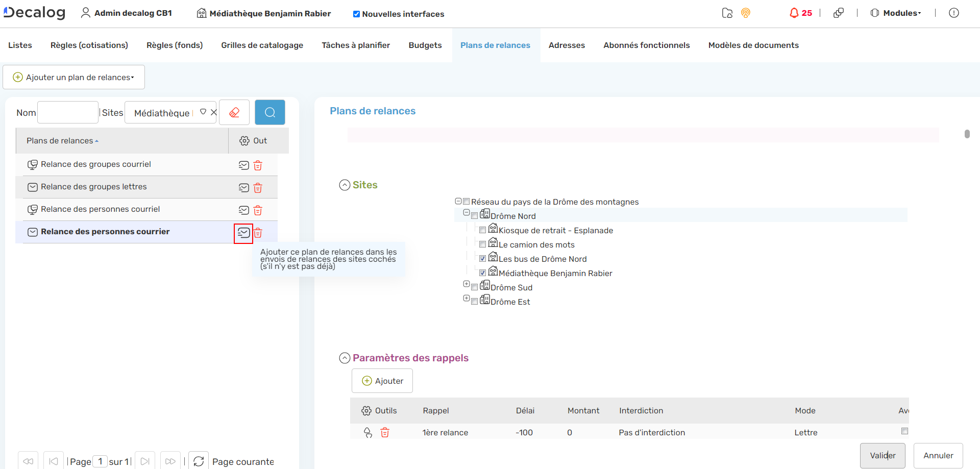Click the blue search magnifier button
980x469 pixels.
tap(269, 112)
